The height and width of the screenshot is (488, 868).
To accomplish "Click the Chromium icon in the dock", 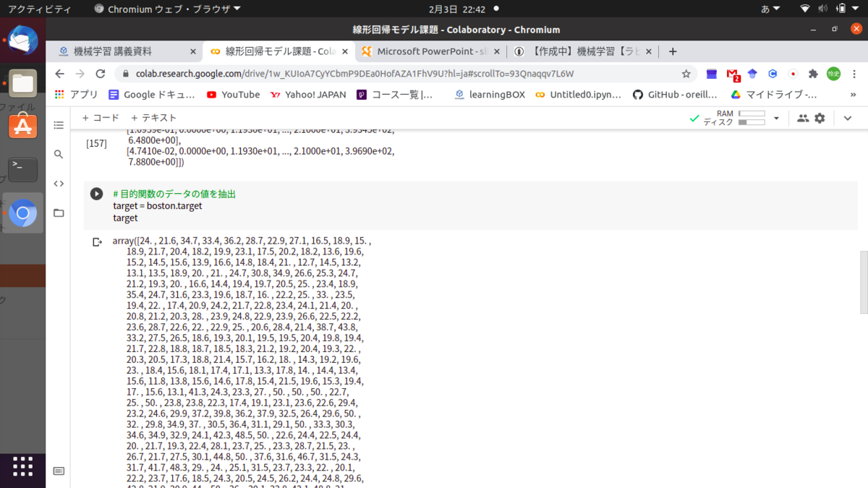I will coord(22,214).
